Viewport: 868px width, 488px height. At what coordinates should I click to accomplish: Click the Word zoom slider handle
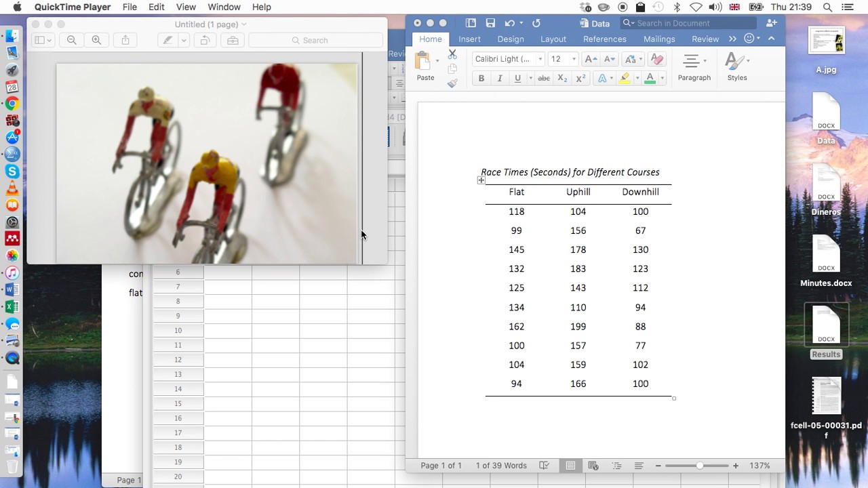699,466
